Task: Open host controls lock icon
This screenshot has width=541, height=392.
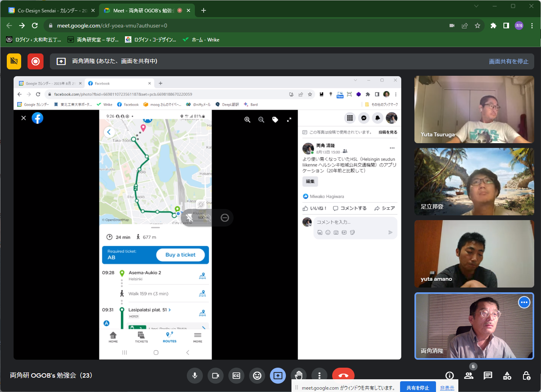Action: click(526, 376)
